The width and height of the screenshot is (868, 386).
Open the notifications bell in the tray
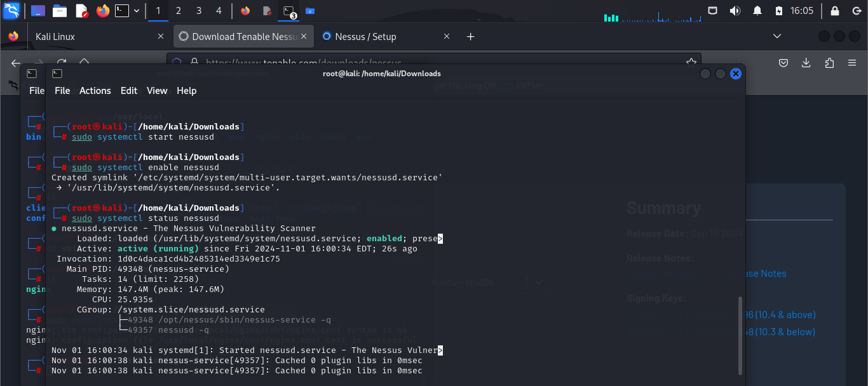[x=757, y=10]
